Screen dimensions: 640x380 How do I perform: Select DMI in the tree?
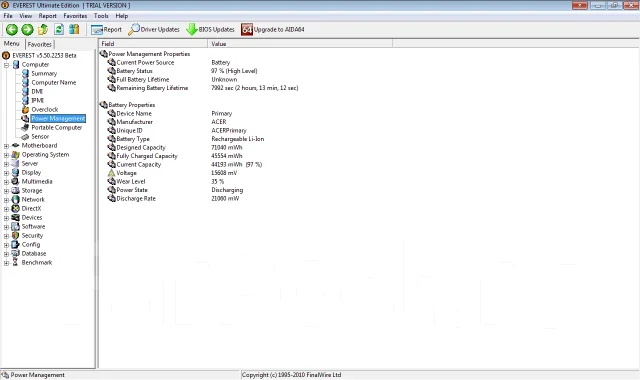37,91
